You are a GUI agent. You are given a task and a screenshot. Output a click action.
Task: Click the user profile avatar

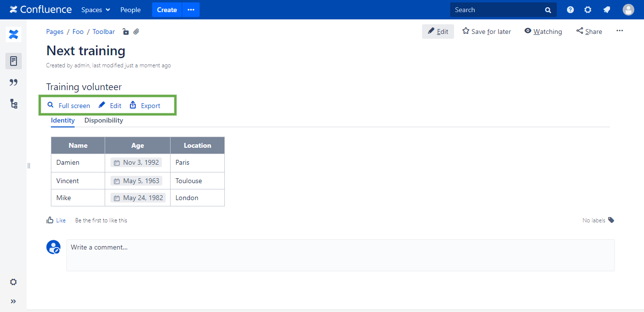point(628,10)
